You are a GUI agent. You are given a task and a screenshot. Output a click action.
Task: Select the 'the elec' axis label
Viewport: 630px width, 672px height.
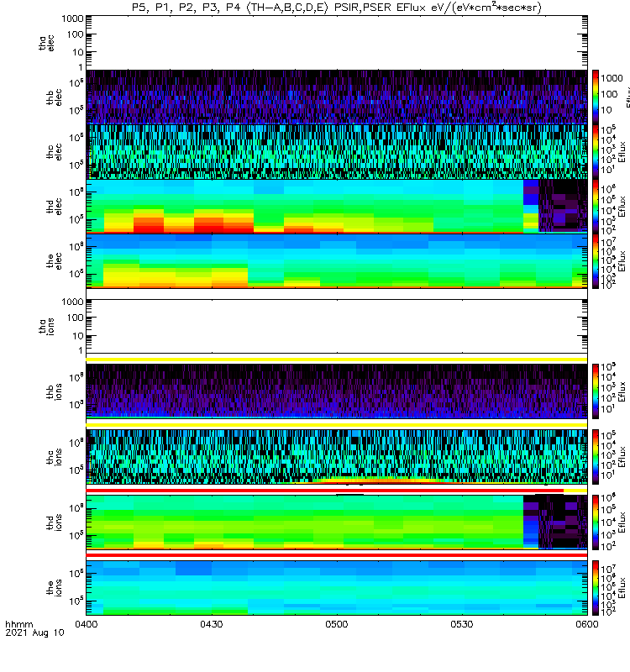(54, 261)
